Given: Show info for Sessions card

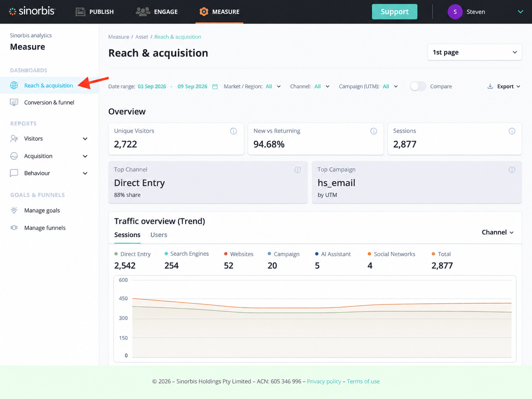Looking at the screenshot, I should point(512,131).
